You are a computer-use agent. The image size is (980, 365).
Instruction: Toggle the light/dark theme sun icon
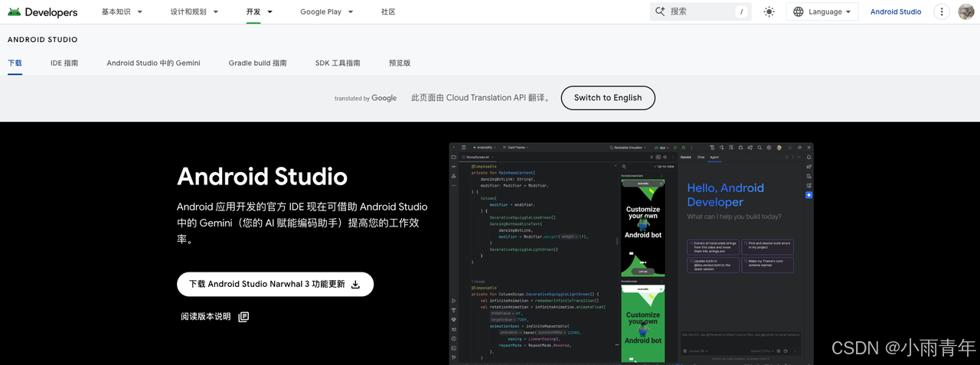769,11
